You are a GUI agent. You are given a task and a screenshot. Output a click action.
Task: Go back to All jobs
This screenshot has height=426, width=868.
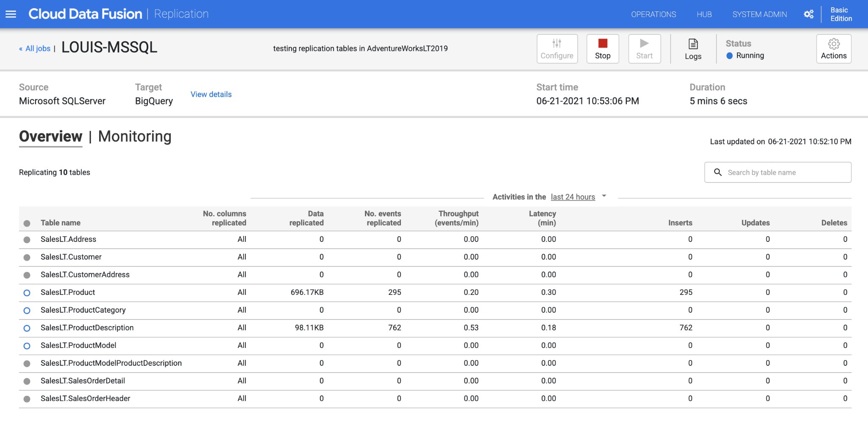[x=37, y=48]
